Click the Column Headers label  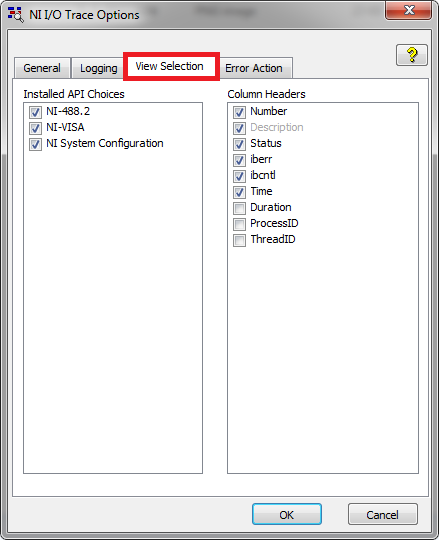pos(266,94)
